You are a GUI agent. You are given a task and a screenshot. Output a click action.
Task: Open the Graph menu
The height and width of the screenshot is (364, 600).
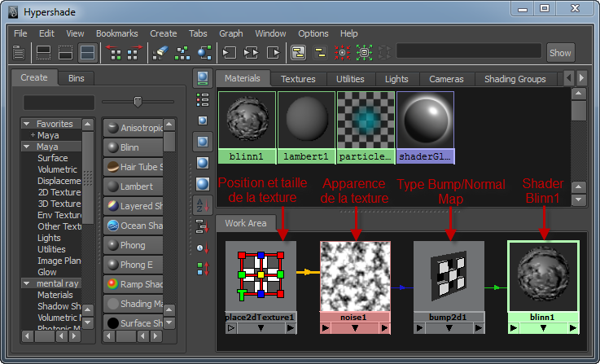point(230,33)
